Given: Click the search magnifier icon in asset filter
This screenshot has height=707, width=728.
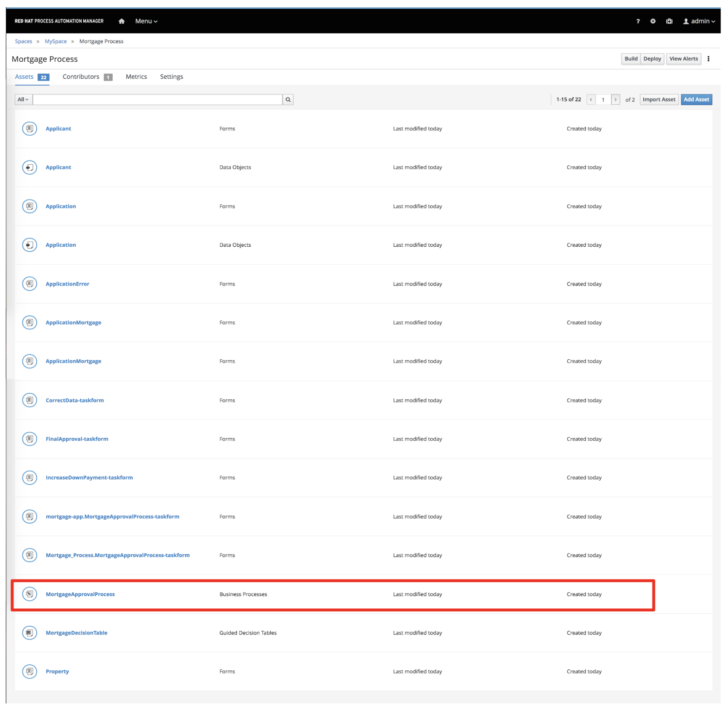Looking at the screenshot, I should click(288, 99).
